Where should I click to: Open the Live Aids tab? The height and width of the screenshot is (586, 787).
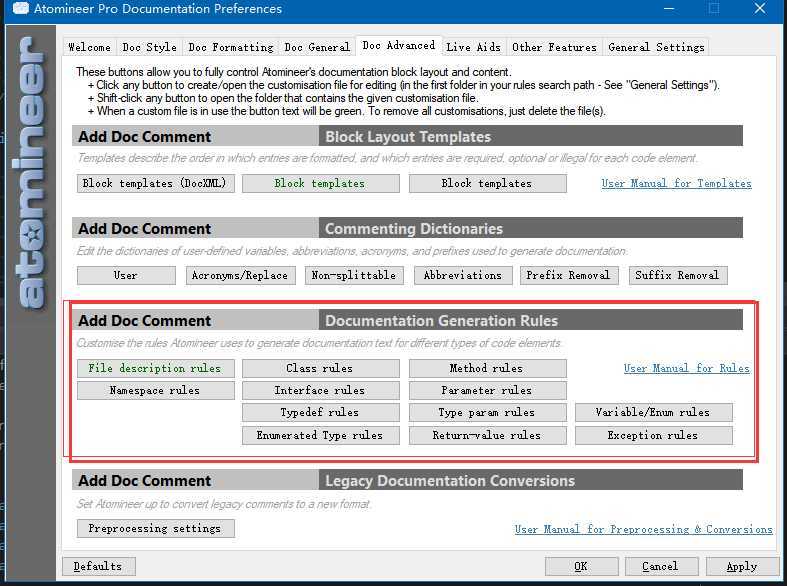click(x=473, y=47)
